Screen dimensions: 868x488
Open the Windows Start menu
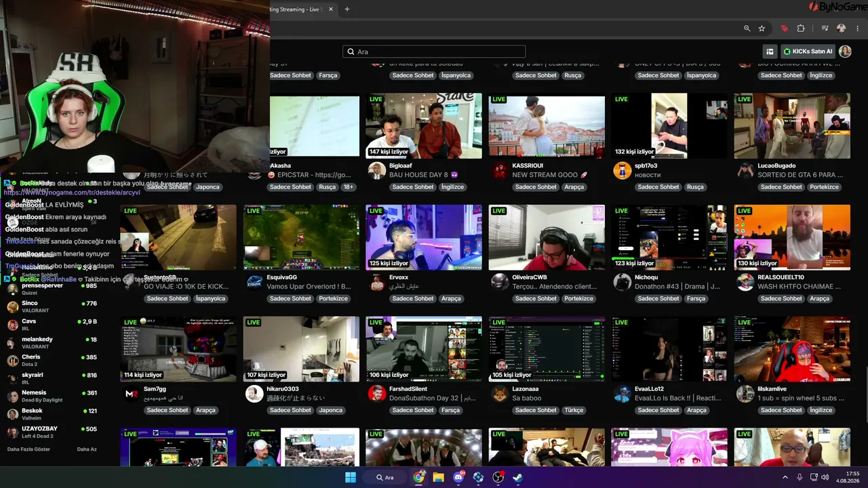[351, 477]
